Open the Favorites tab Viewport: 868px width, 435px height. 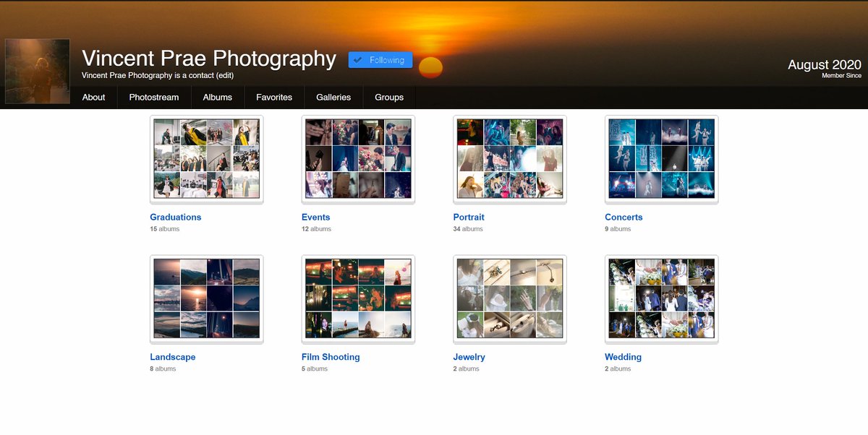[274, 98]
